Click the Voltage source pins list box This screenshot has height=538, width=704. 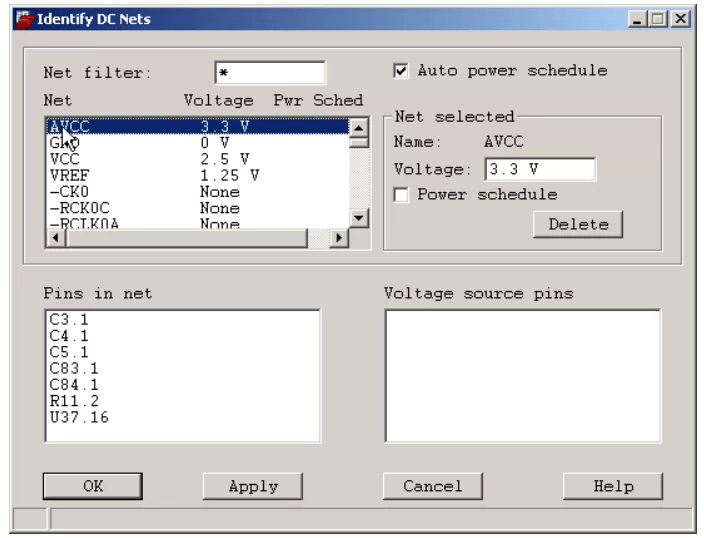(523, 376)
